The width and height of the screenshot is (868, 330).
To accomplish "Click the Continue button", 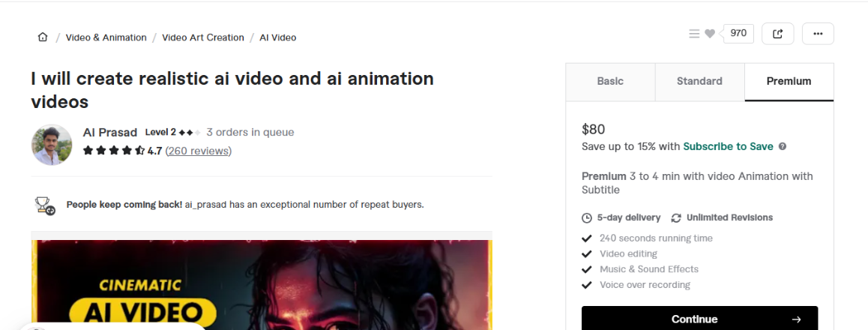I will click(699, 319).
